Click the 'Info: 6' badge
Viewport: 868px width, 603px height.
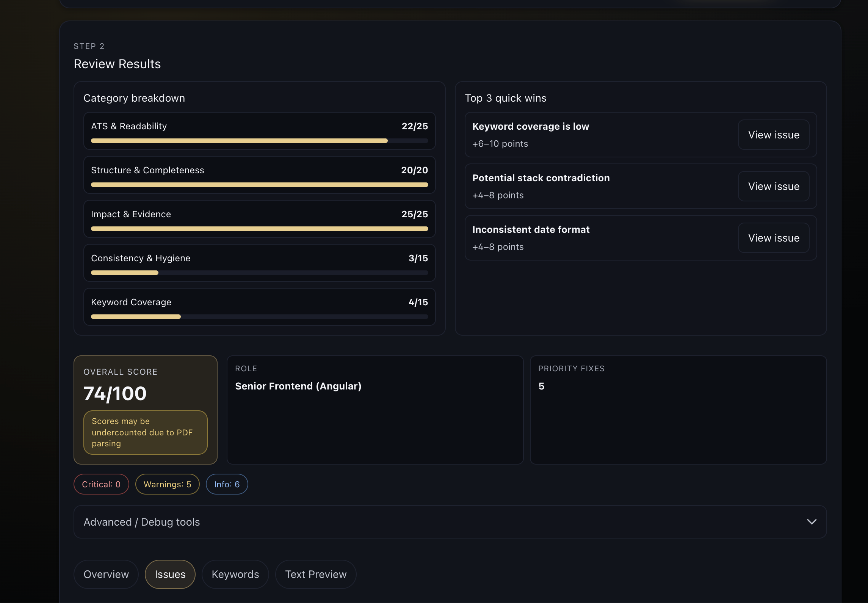tap(226, 484)
